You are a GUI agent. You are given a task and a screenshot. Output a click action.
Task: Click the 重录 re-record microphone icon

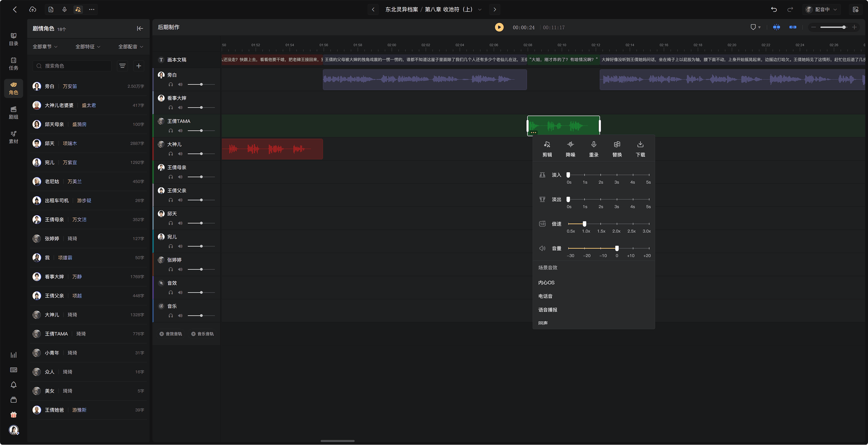593,145
